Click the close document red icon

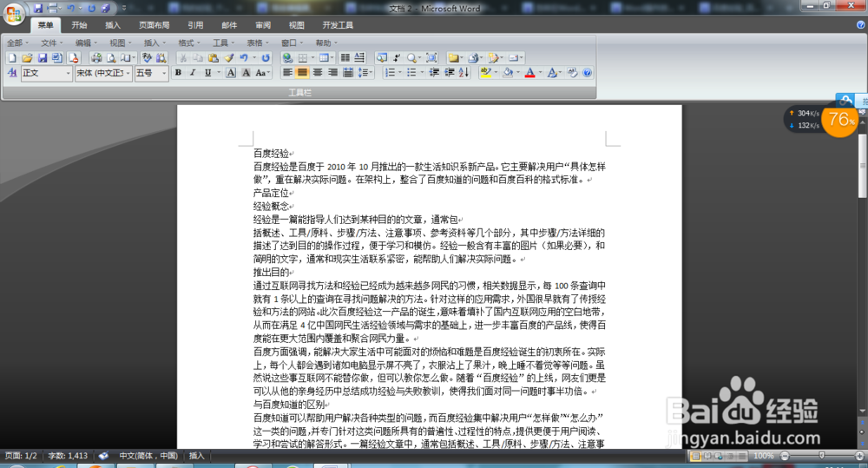(74, 58)
